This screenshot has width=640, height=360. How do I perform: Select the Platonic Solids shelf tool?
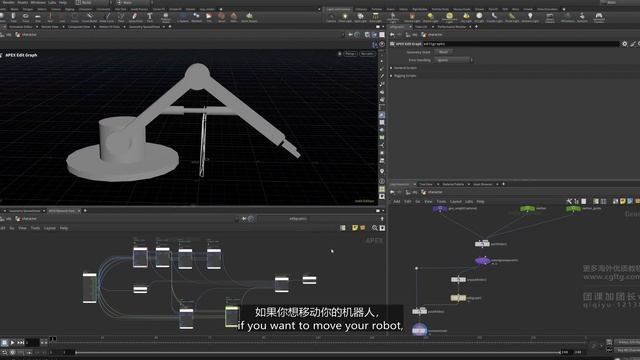[166, 17]
